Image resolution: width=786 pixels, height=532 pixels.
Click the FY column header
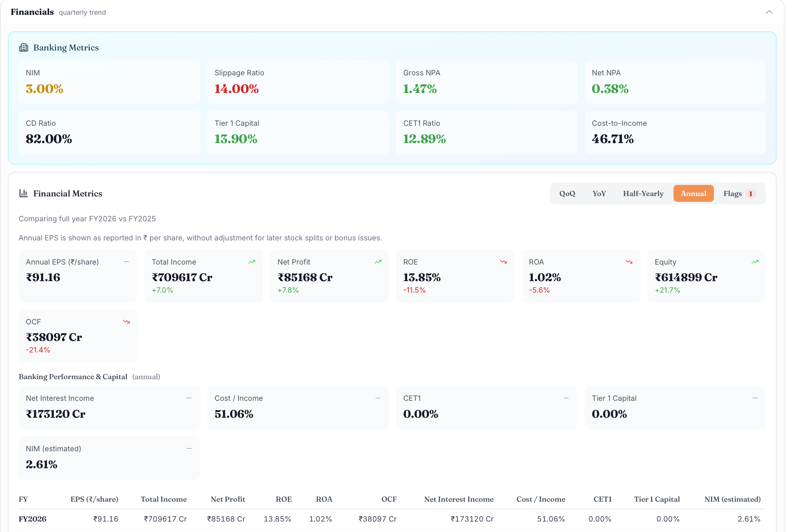pos(23,499)
